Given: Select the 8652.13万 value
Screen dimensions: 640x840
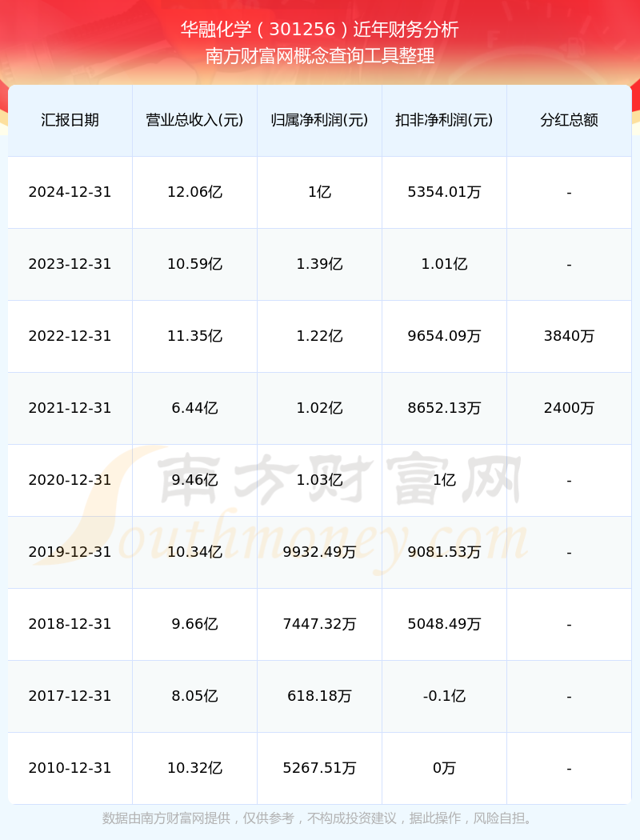Looking at the screenshot, I should pyautogui.click(x=445, y=408).
